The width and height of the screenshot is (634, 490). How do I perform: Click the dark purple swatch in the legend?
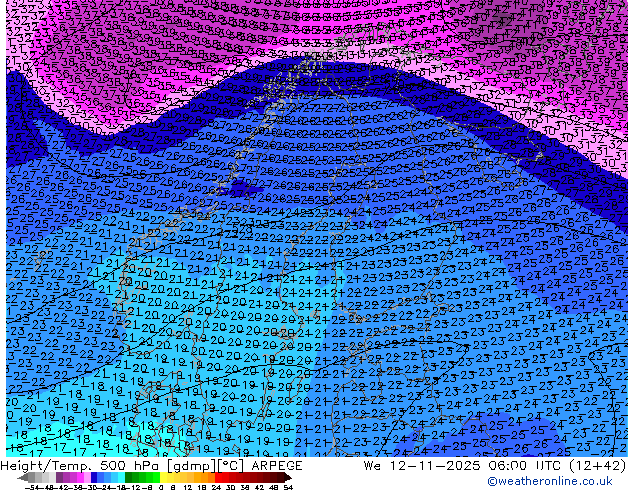click(59, 477)
